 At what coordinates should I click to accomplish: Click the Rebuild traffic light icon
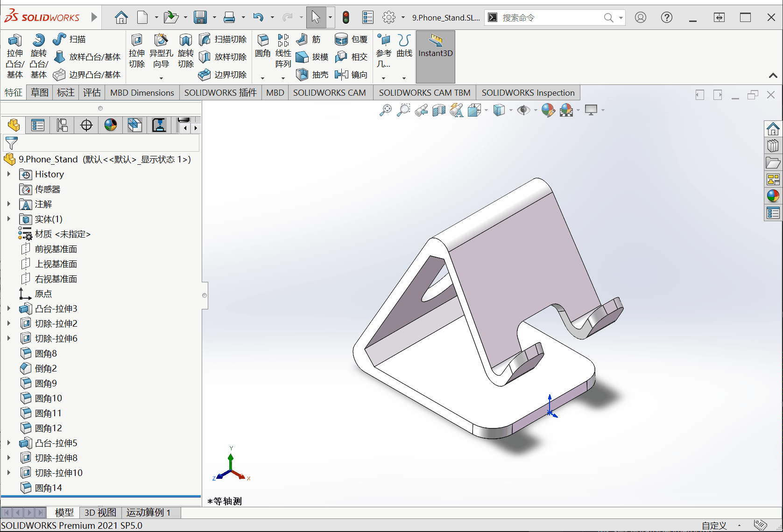click(x=346, y=18)
